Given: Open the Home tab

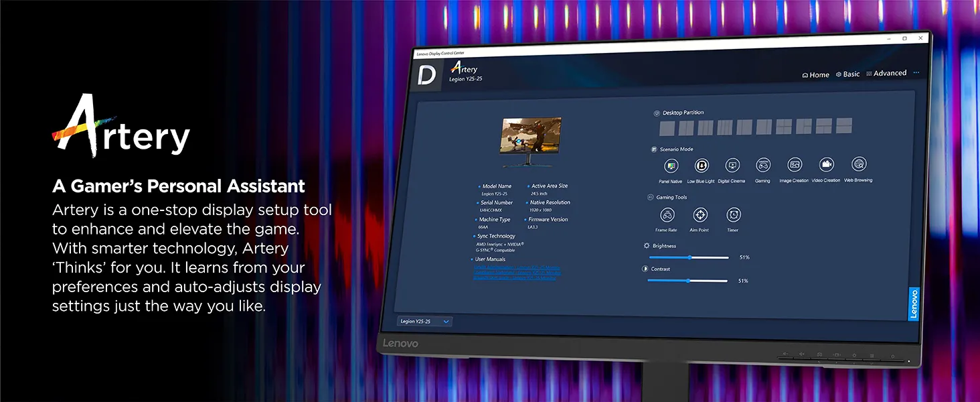Looking at the screenshot, I should click(816, 75).
